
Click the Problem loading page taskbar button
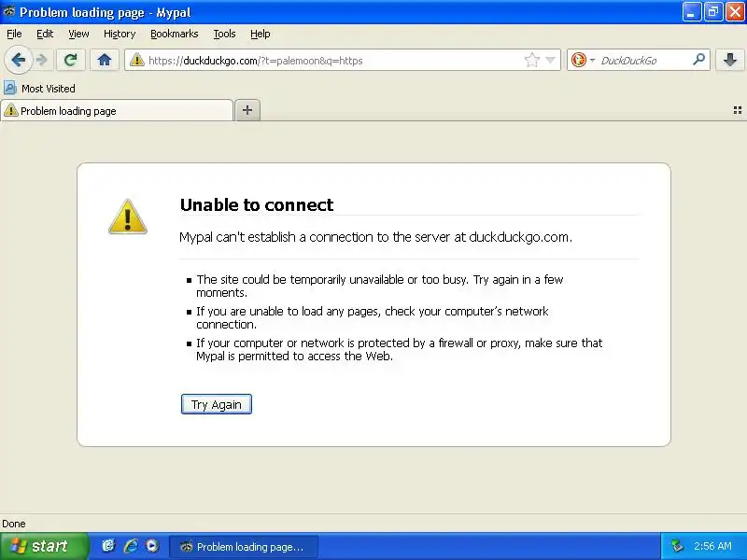pyautogui.click(x=244, y=547)
